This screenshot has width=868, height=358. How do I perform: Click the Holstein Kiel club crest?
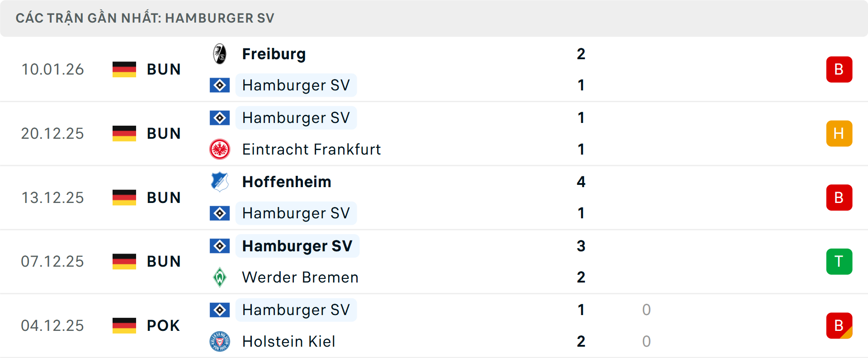point(220,341)
